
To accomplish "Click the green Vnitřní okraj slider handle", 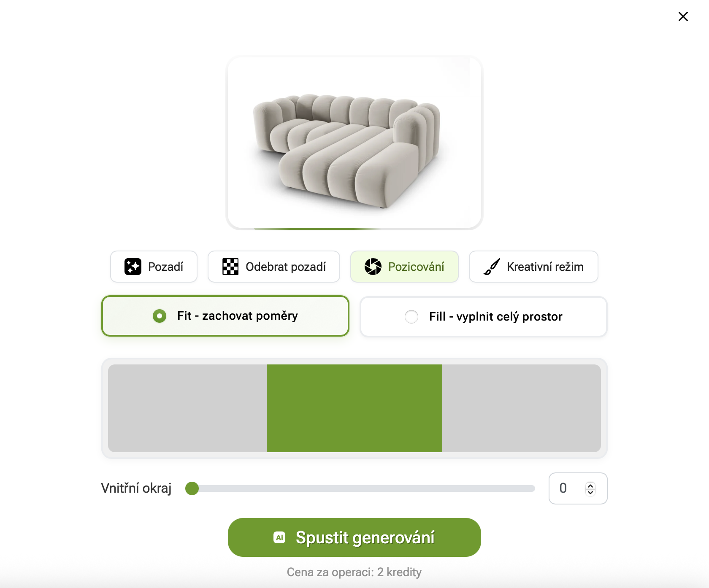I will [192, 488].
